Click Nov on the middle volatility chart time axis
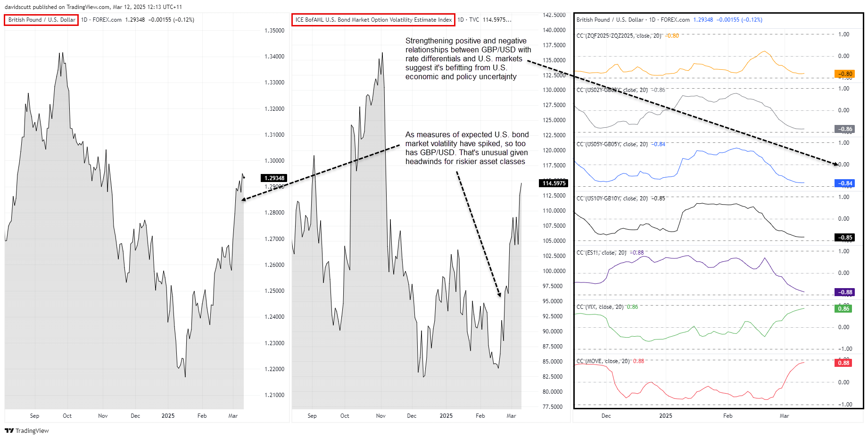Image resolution: width=868 pixels, height=439 pixels. coord(381,416)
